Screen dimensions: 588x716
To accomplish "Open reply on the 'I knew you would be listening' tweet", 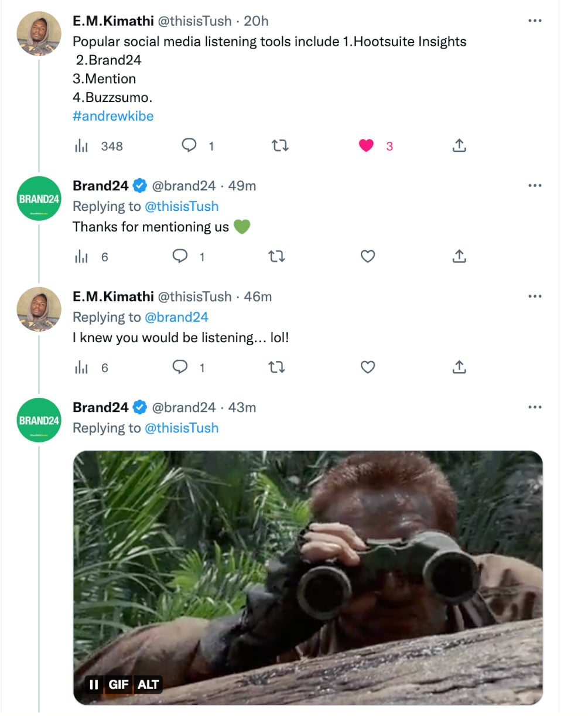I will (x=180, y=367).
